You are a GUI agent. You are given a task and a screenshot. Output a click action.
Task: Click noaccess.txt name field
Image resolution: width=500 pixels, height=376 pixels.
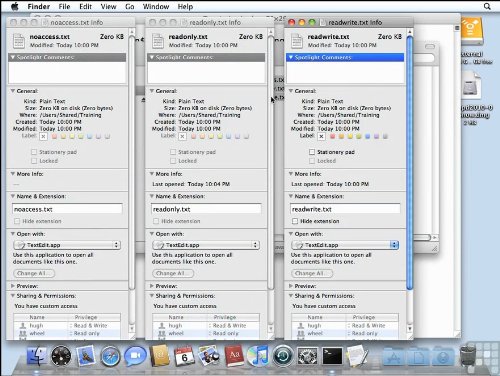click(x=67, y=209)
